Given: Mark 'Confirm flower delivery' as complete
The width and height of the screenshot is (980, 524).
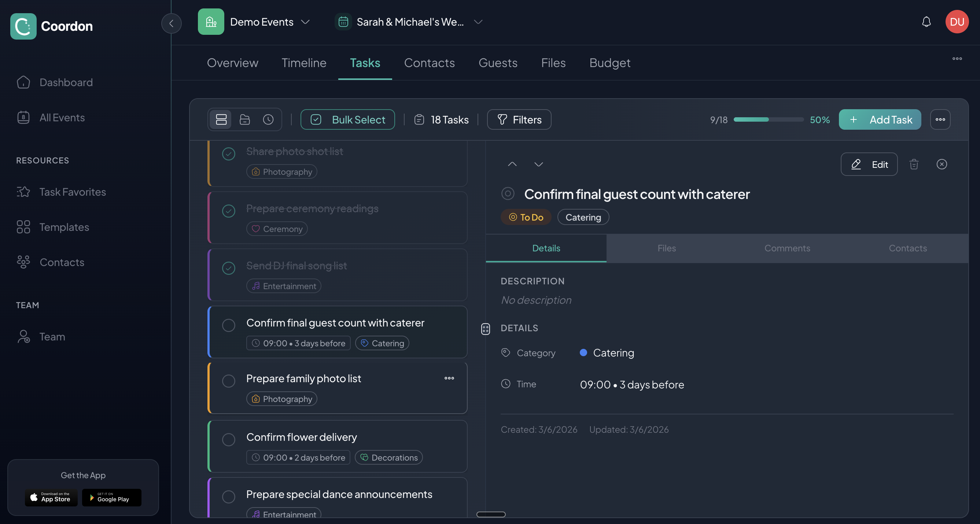Looking at the screenshot, I should tap(229, 440).
